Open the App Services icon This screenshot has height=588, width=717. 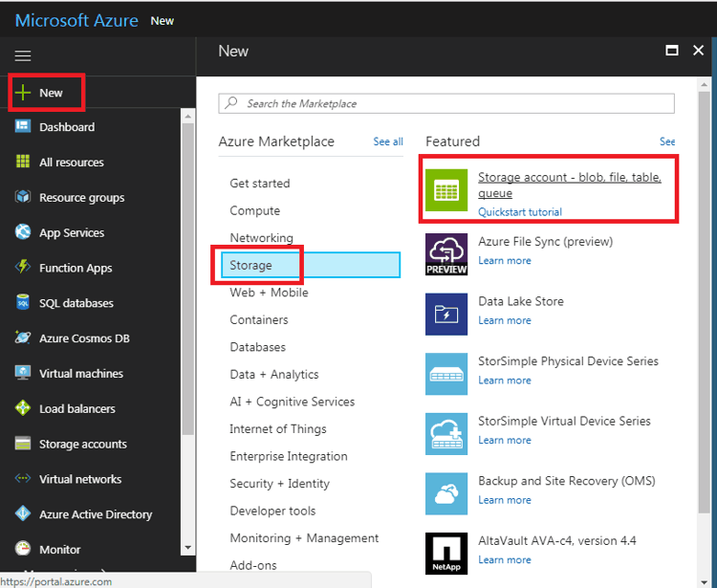point(23,232)
